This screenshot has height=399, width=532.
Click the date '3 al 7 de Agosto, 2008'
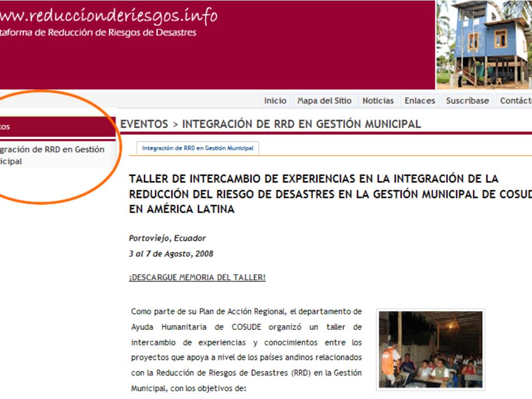(171, 254)
